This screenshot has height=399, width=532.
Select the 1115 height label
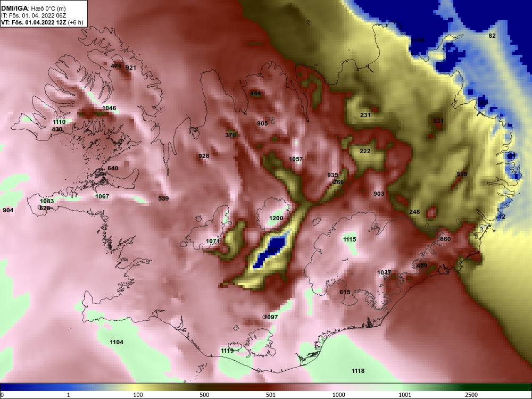coord(350,239)
